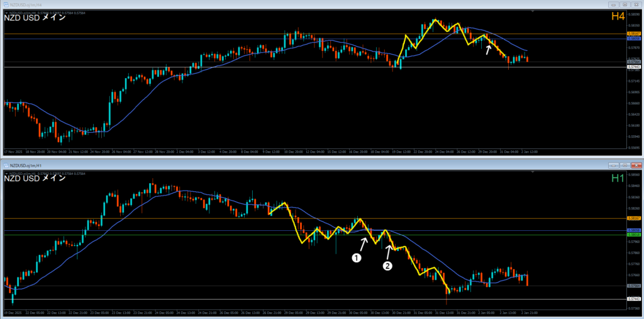
Task: Maximize the H1 chart window
Action: pos(625,164)
